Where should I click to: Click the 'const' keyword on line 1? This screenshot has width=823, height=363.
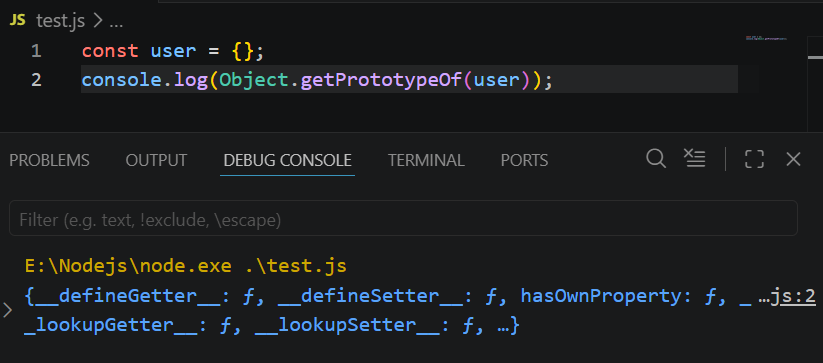pos(110,51)
